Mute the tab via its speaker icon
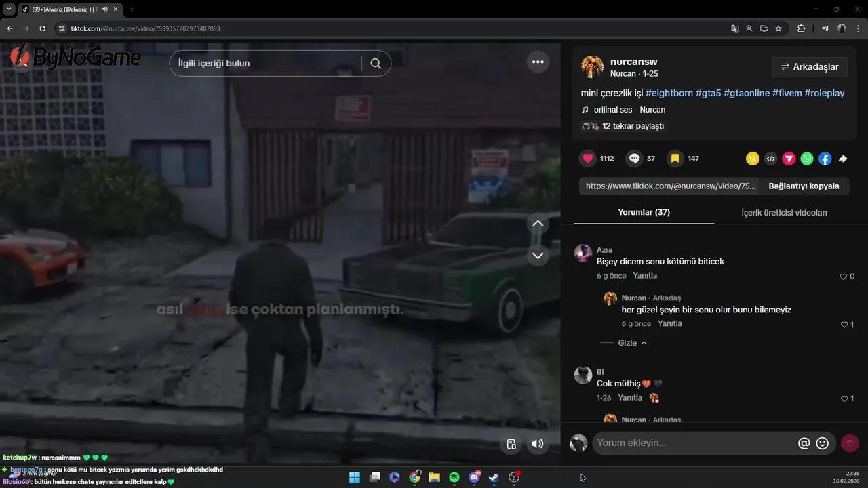868x488 pixels. pyautogui.click(x=104, y=9)
